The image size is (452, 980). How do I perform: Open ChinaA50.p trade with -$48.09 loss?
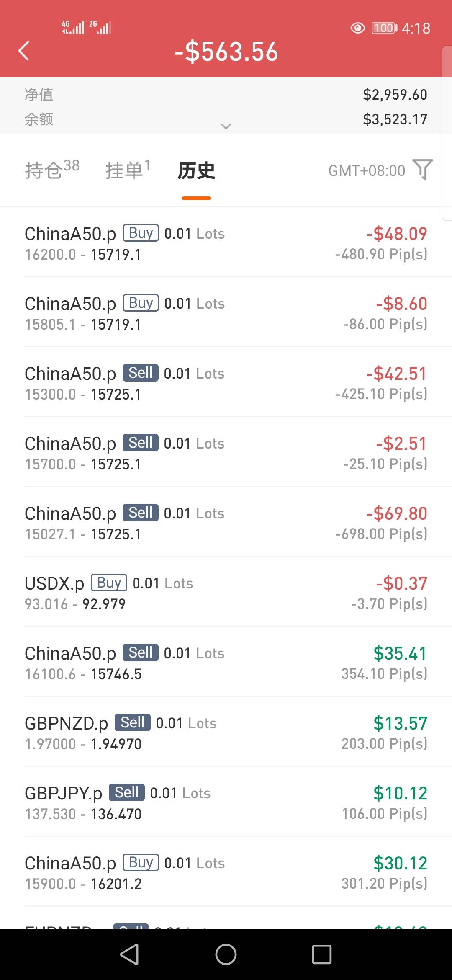[226, 244]
